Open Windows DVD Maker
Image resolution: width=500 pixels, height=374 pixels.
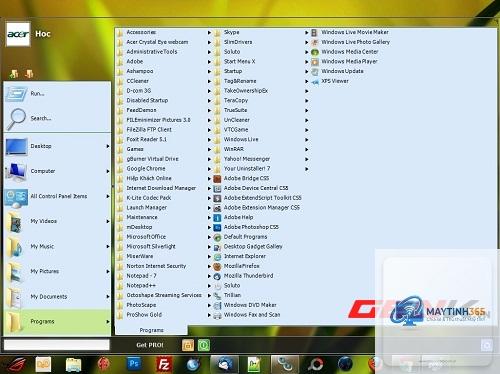pyautogui.click(x=245, y=305)
